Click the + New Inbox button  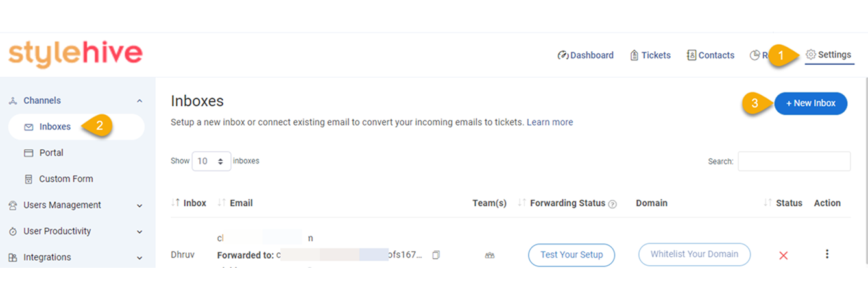pos(811,103)
